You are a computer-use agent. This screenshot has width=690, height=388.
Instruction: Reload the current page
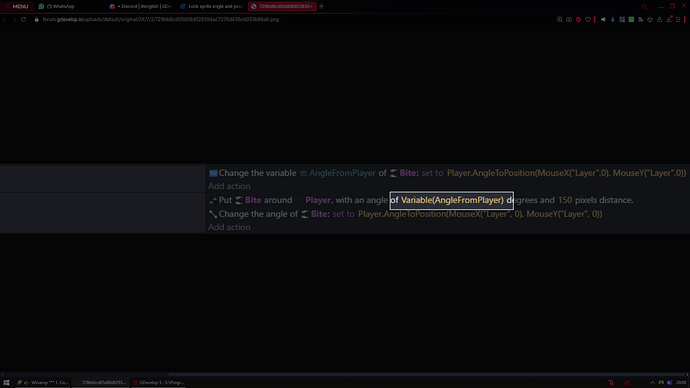(24, 19)
